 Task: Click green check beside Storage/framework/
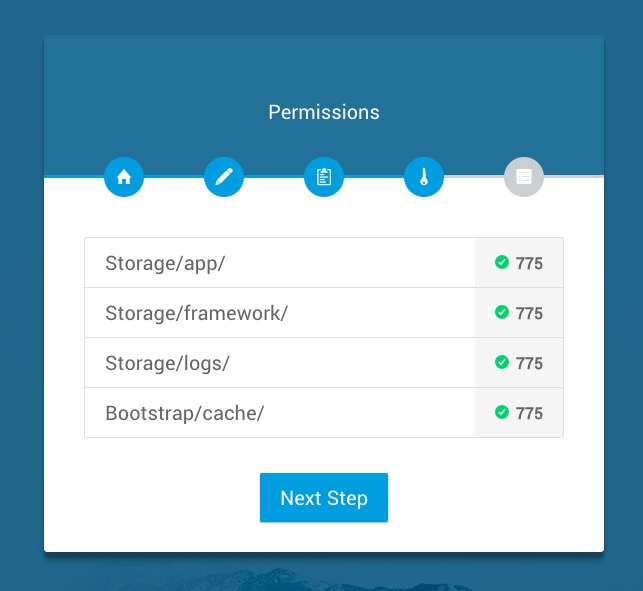pyautogui.click(x=502, y=313)
